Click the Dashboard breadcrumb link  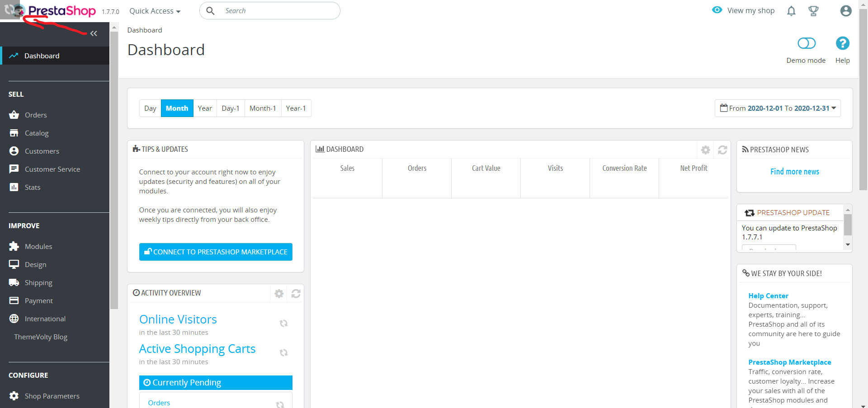click(x=145, y=30)
